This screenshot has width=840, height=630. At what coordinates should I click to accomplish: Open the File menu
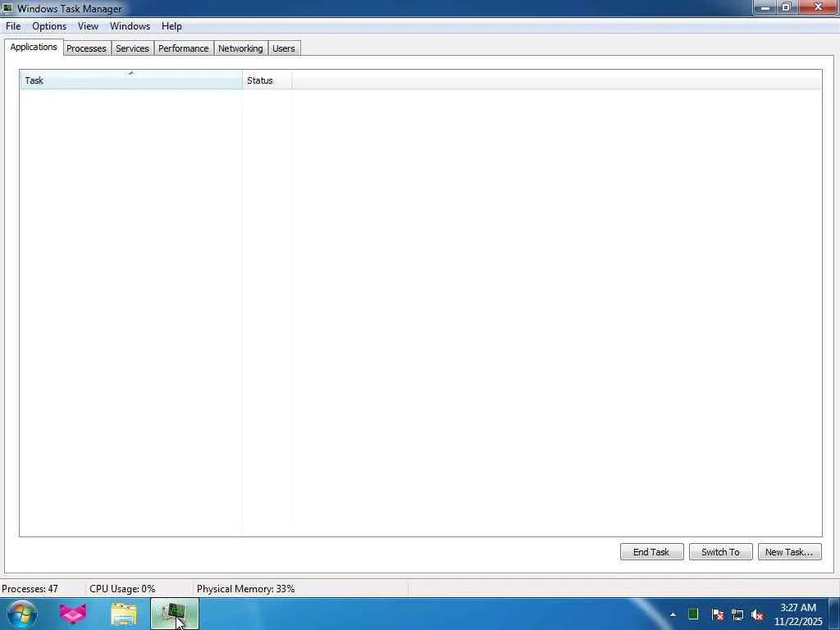point(13,26)
